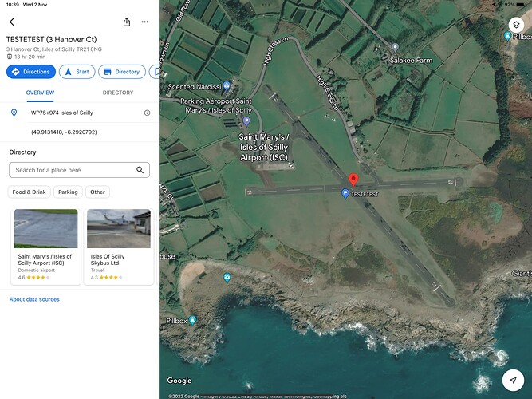
Task: Tap the back arrow icon
Action: (12, 22)
